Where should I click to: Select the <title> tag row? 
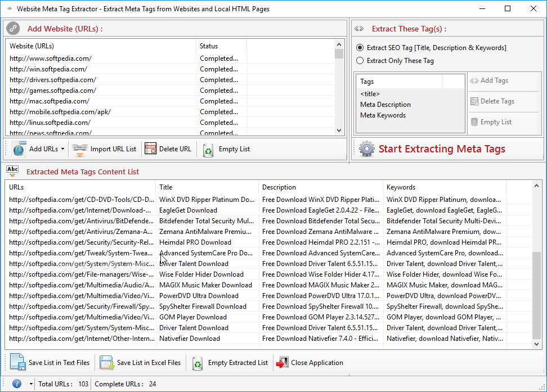coord(410,94)
